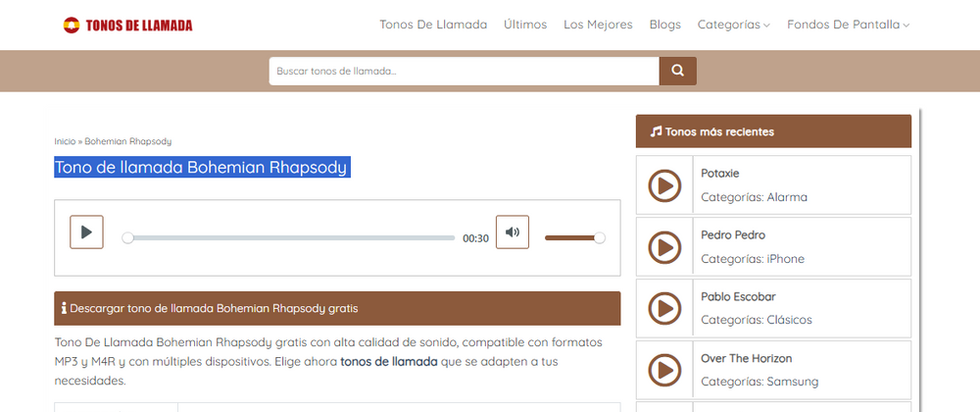
Task: Open the Los Mejores menu item
Action: pos(598,25)
